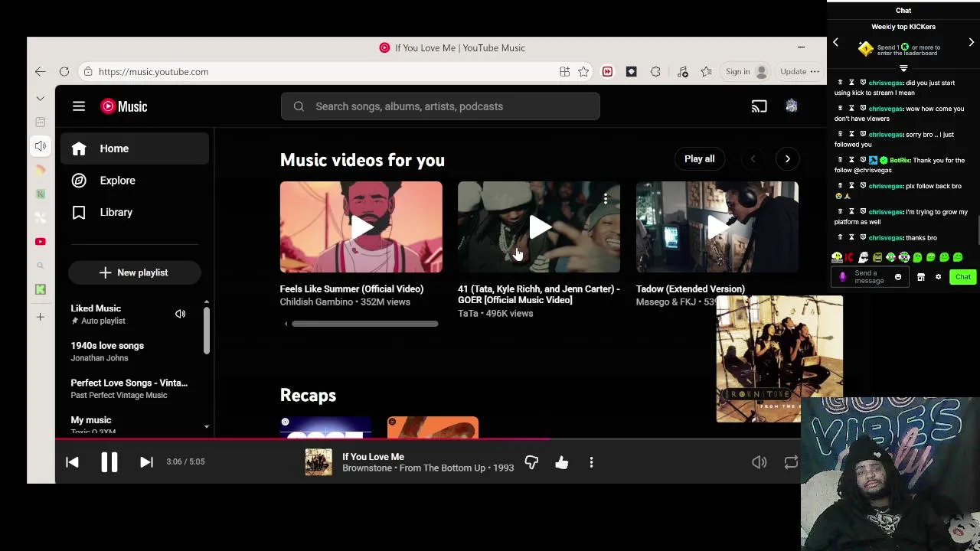Create a New playlist
The width and height of the screenshot is (980, 551).
134,272
